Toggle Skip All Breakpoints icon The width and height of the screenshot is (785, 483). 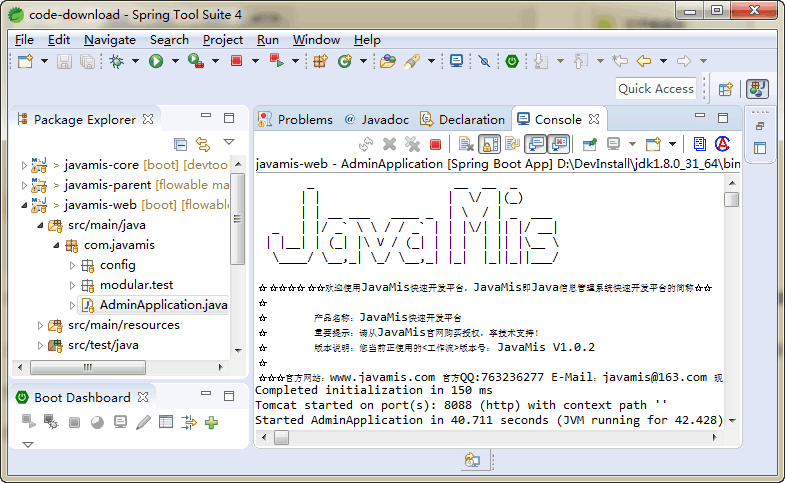pos(484,61)
